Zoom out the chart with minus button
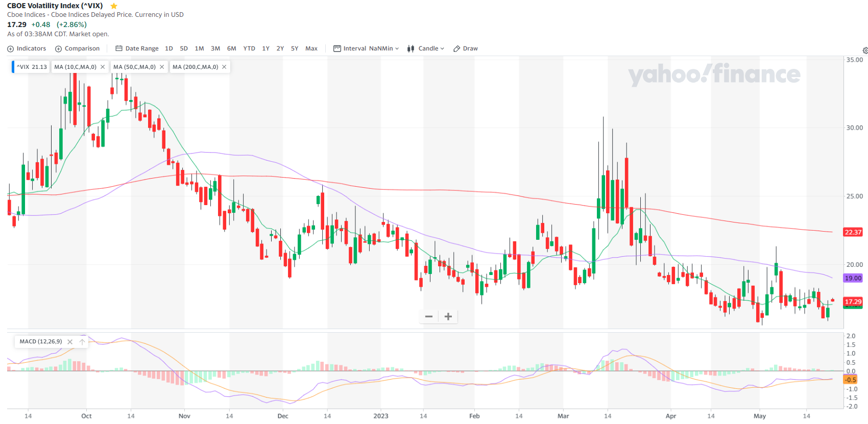Viewport: 868px width, 424px height. (x=429, y=316)
